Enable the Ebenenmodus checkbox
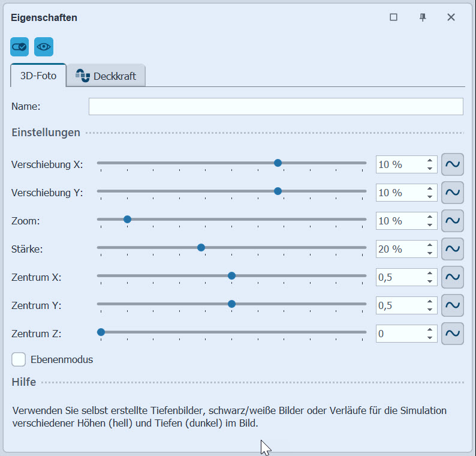Screen dimensions: 476x456 tap(19, 359)
